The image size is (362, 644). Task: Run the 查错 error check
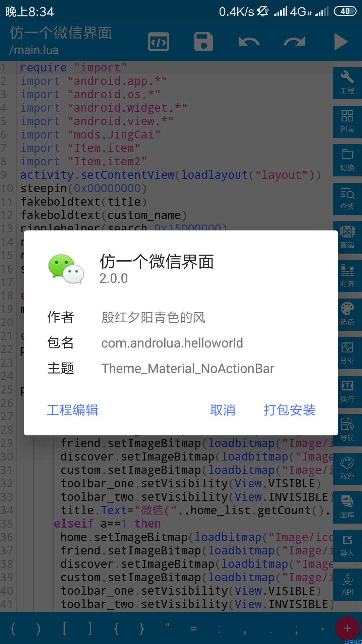coord(347,237)
